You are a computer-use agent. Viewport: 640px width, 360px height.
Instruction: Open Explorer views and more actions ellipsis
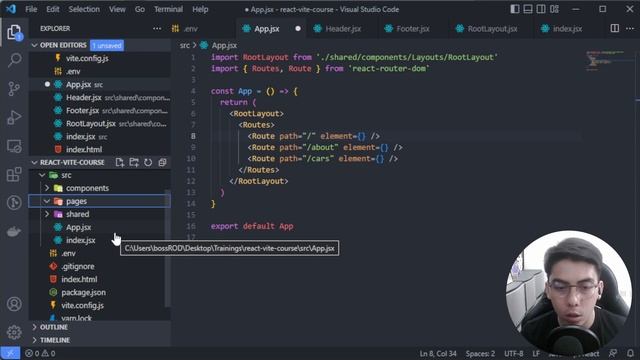157,29
